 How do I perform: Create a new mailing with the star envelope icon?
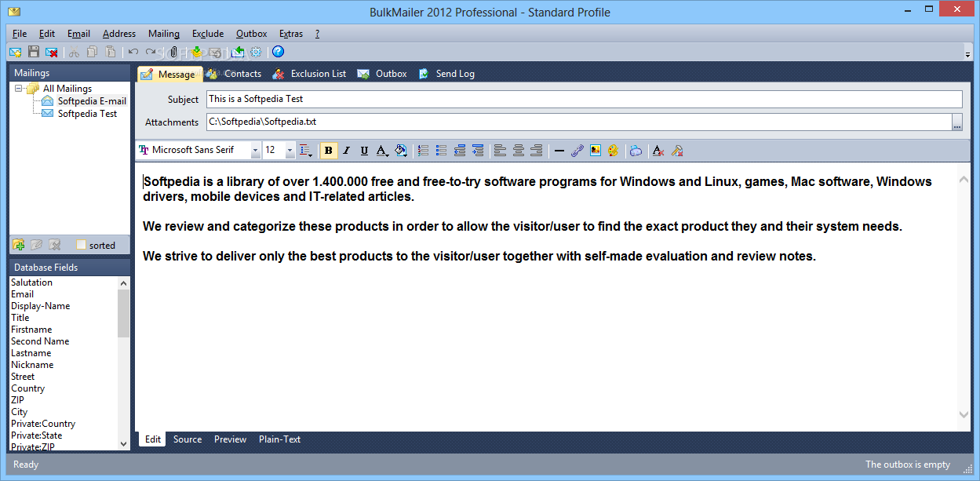click(x=15, y=52)
